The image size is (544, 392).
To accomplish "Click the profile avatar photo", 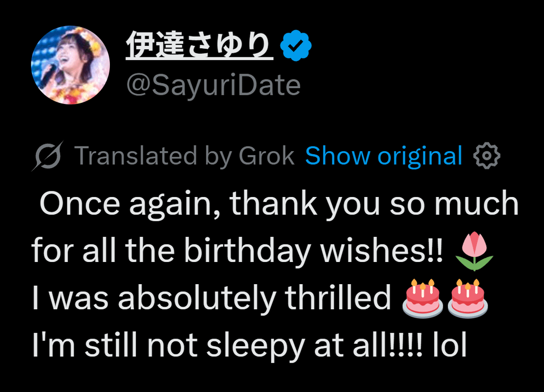I will tap(71, 65).
